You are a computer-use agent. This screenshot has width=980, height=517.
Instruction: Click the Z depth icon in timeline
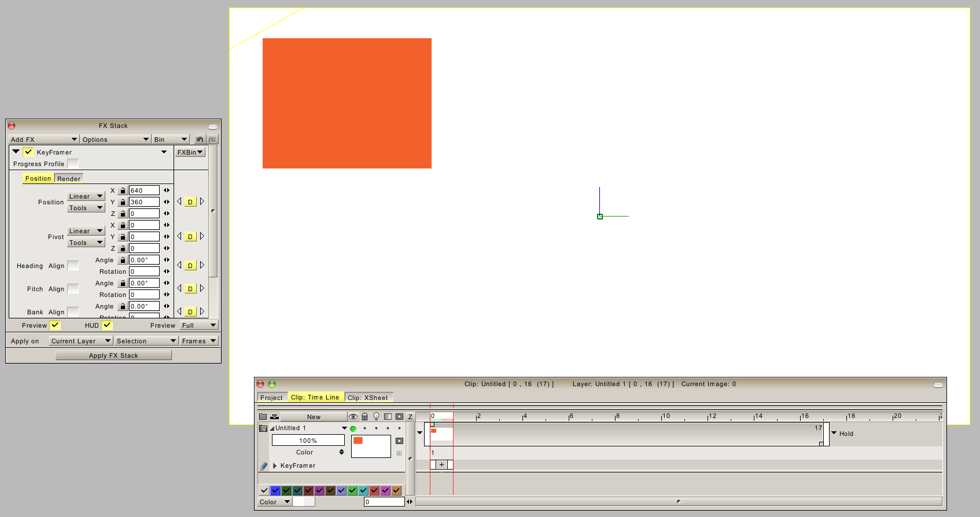(410, 417)
